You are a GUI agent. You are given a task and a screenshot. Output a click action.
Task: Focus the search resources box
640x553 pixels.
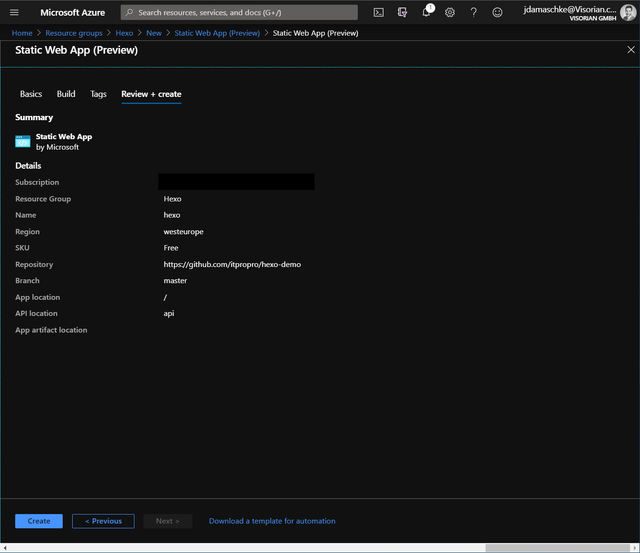click(239, 13)
